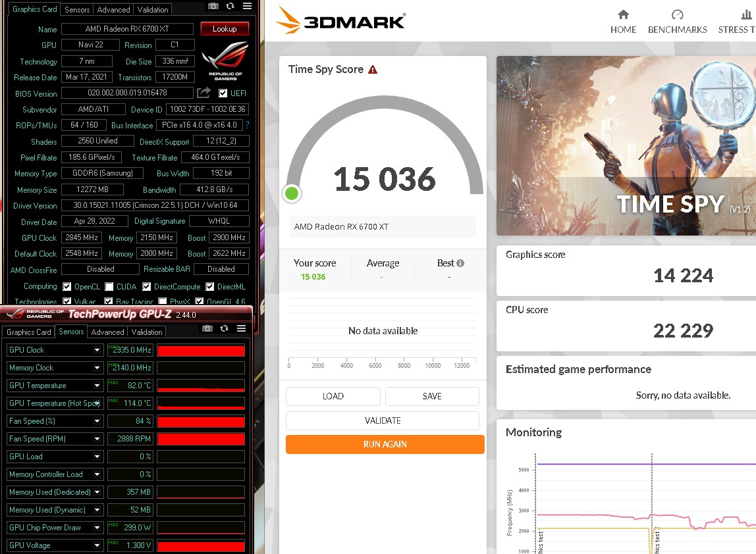Select Validation tab in lower GPU-Z window

[147, 332]
